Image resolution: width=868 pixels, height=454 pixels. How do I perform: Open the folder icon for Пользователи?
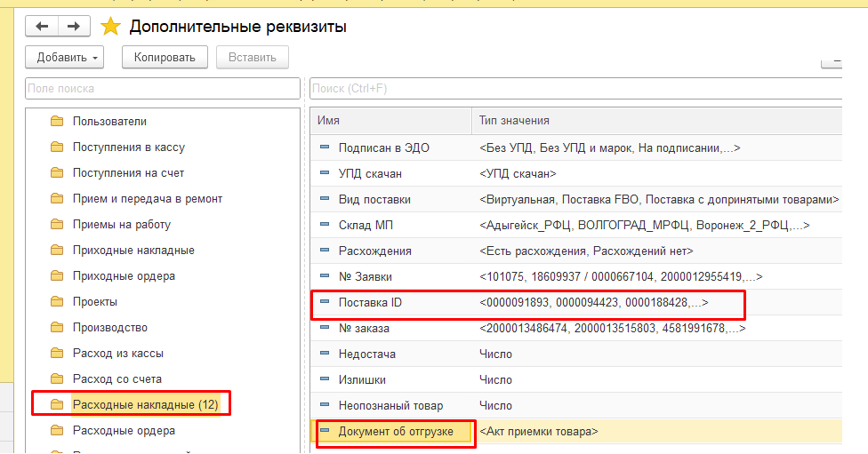point(57,121)
